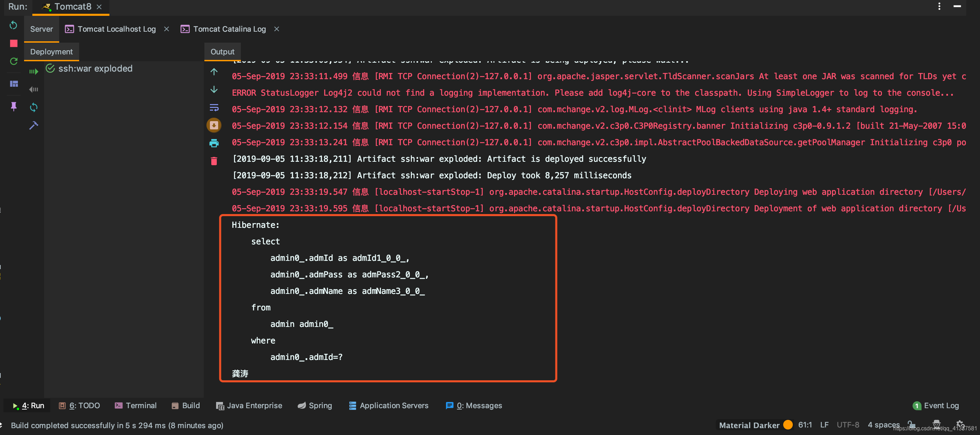This screenshot has width=980, height=435.
Task: Close the Tomcat8 run tab
Action: coord(99,7)
